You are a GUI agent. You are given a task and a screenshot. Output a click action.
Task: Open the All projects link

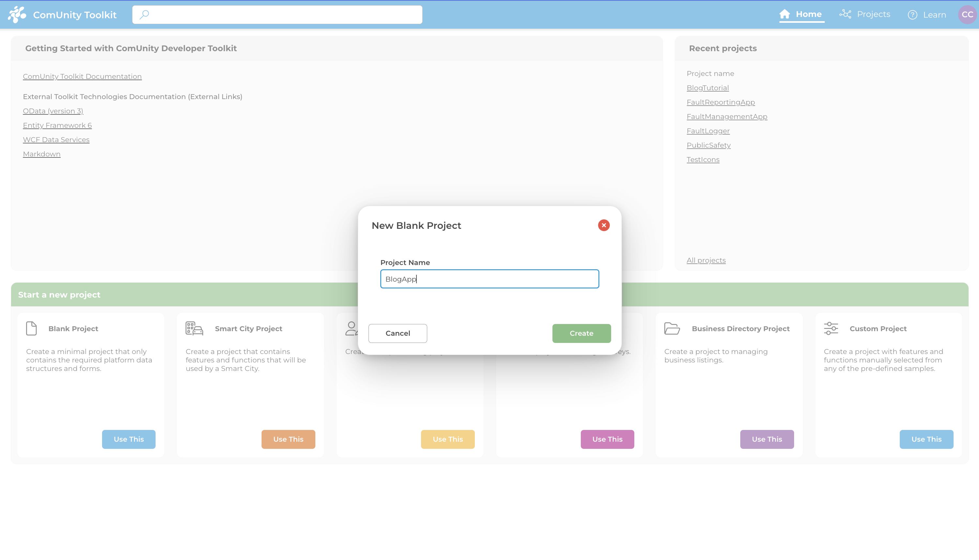pyautogui.click(x=706, y=260)
